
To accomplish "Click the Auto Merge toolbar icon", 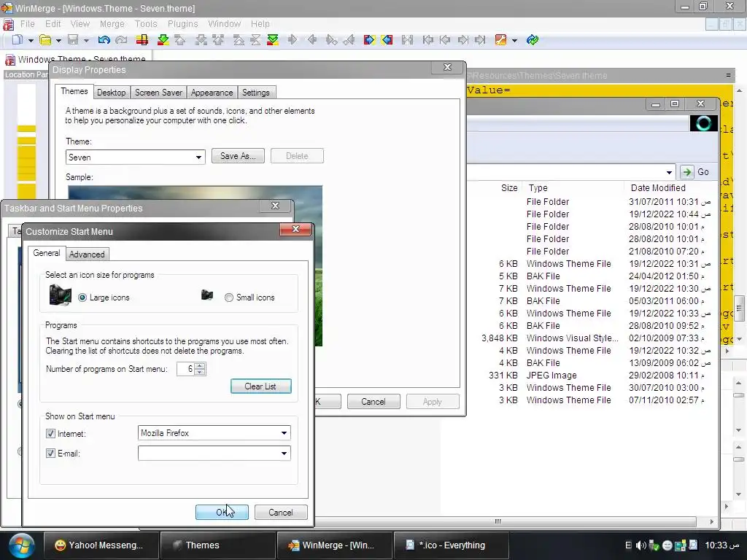I will click(x=407, y=40).
